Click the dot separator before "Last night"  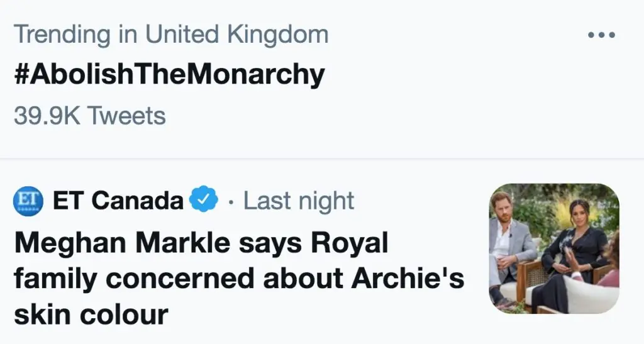pos(231,203)
